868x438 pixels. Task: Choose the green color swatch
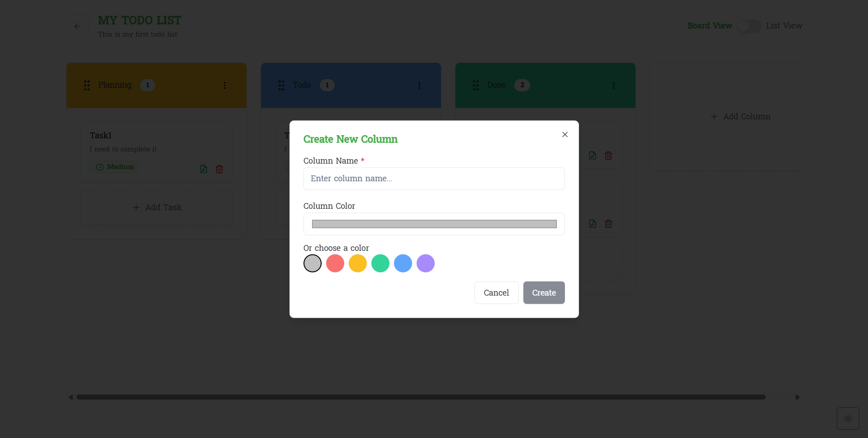tap(380, 263)
